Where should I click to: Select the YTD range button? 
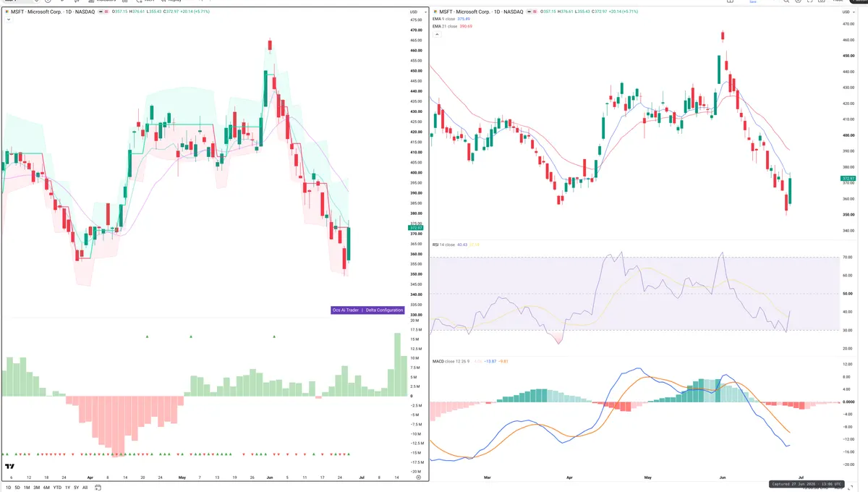coord(57,488)
